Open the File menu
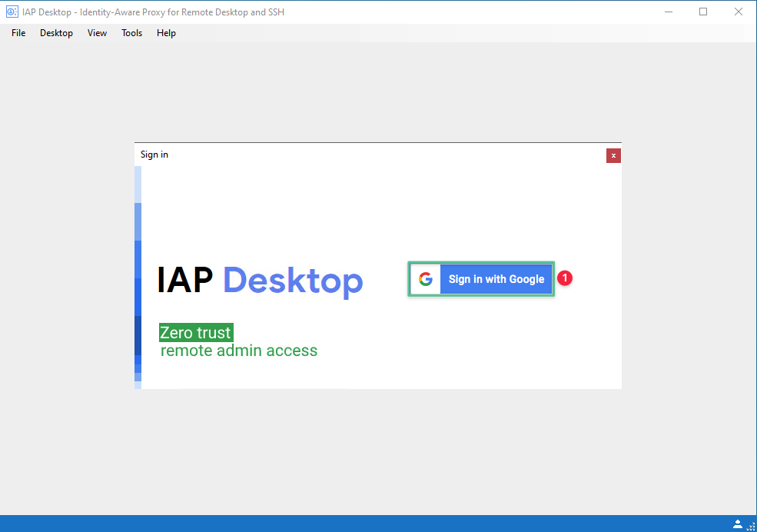Viewport: 757px width, 532px height. (x=18, y=33)
